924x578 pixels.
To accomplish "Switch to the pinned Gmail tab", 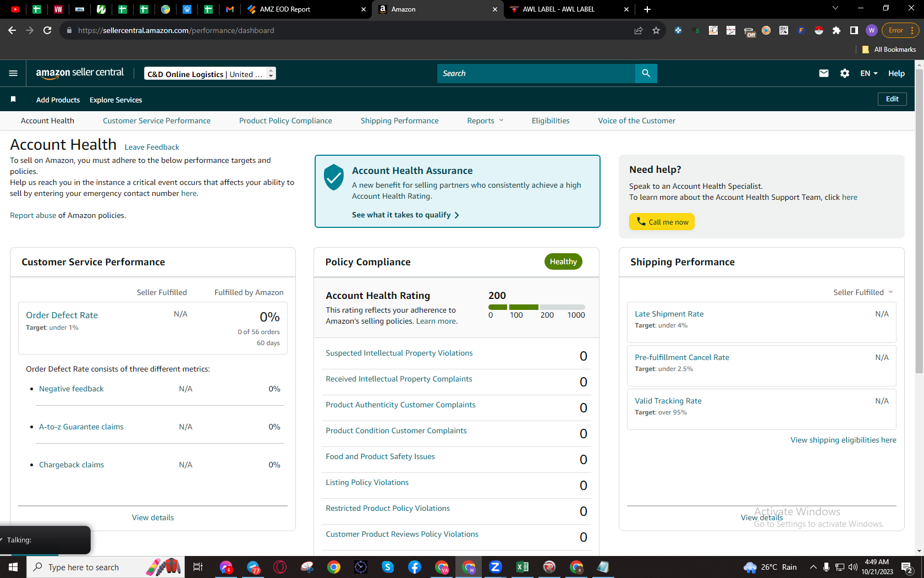I will pos(230,9).
